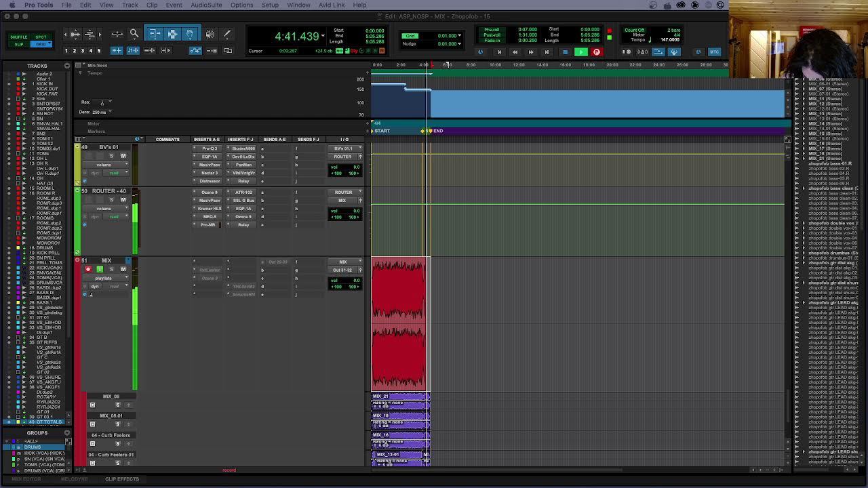Click the Zoom Toggle icon
This screenshot has height=488, width=868.
click(117, 34)
